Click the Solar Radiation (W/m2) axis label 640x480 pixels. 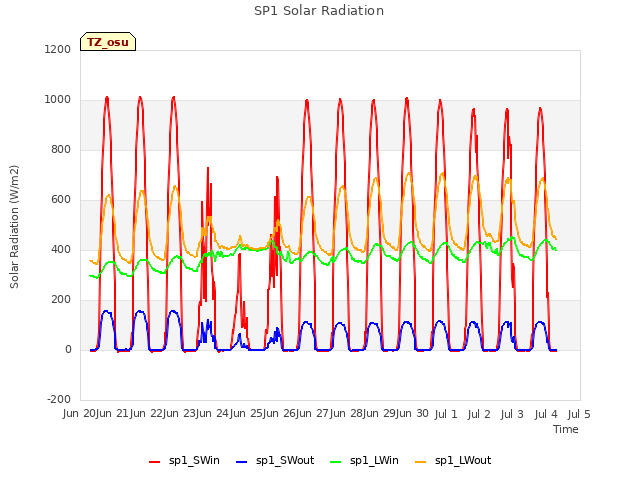(x=14, y=227)
